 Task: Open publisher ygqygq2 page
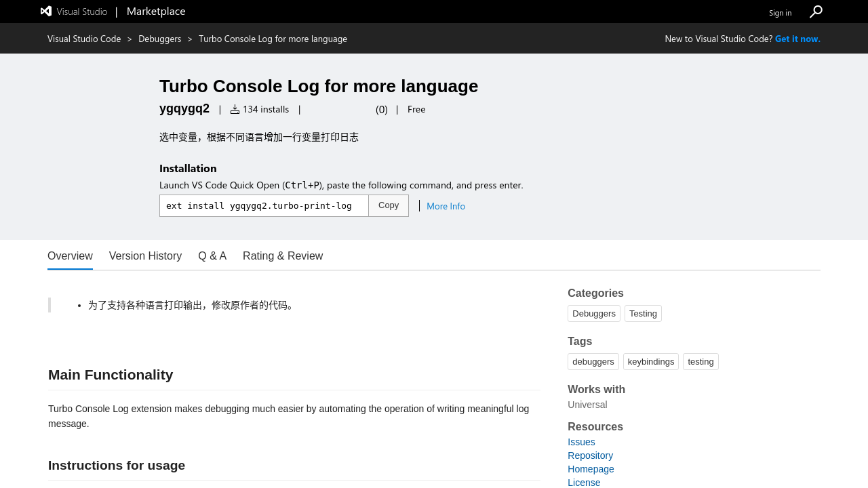coord(184,108)
